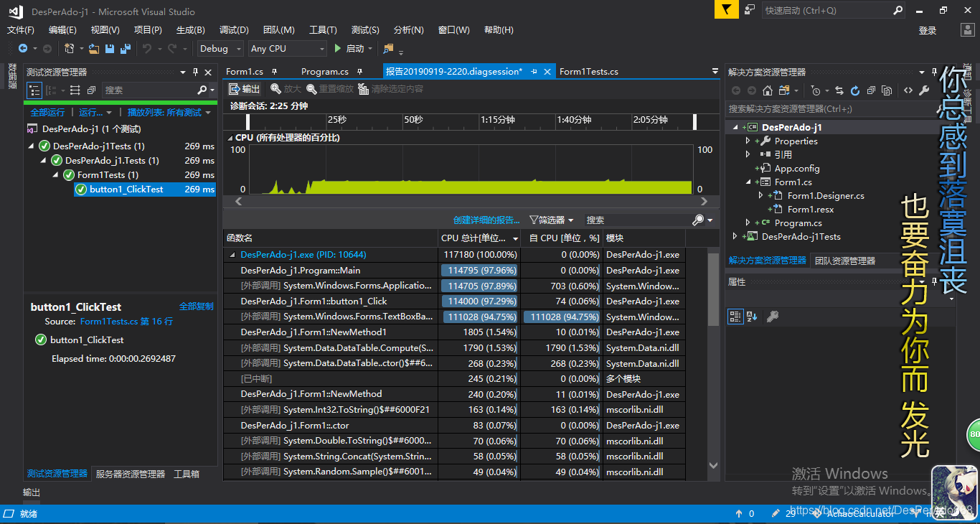Image resolution: width=980 pixels, height=524 pixels.
Task: Toggle hierarchy view in Test Explorer toolbar
Action: [34, 90]
